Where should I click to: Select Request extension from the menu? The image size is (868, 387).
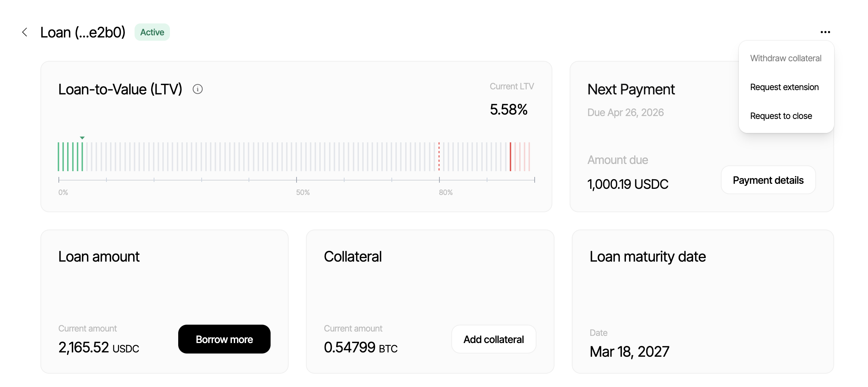(785, 87)
